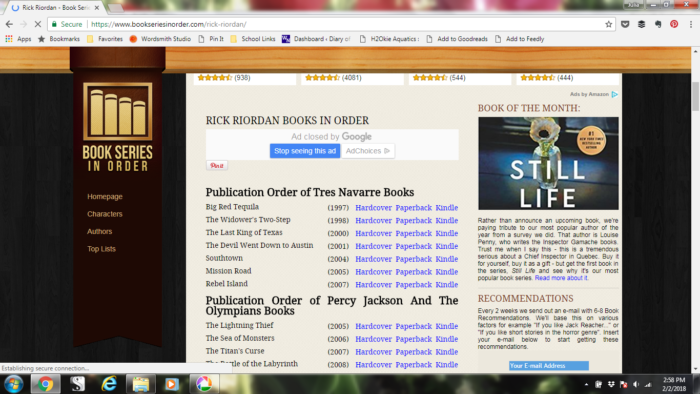Open Hardcover link for Southtown
Viewport: 700px width, 394px height.
pyautogui.click(x=374, y=259)
